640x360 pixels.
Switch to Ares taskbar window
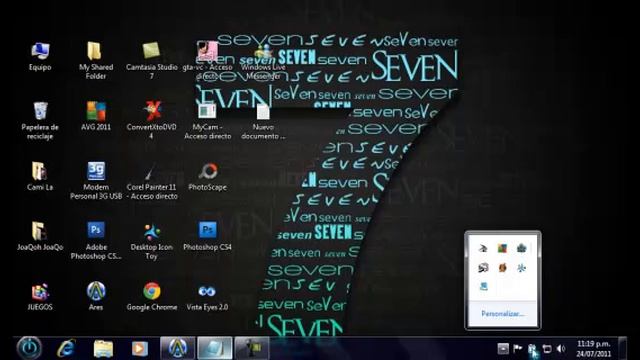tap(178, 348)
